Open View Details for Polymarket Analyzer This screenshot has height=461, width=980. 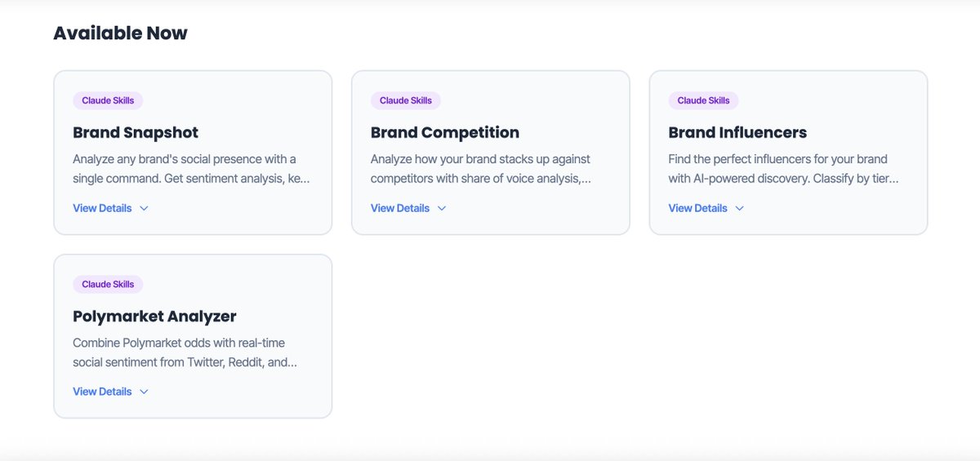(102, 392)
